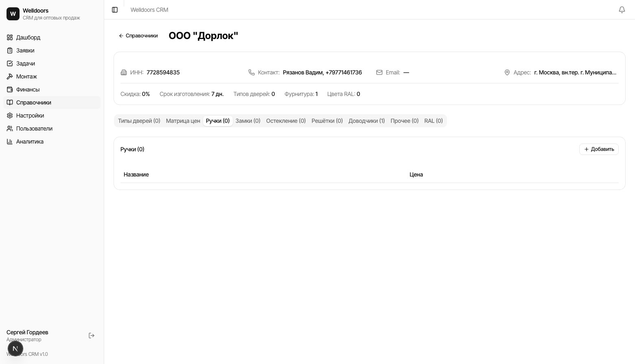
Task: Select the Ручки (0) tab
Action: tap(218, 121)
